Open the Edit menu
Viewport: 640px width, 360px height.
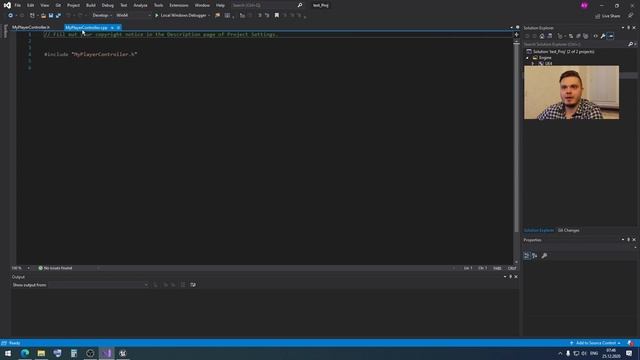tap(31, 5)
